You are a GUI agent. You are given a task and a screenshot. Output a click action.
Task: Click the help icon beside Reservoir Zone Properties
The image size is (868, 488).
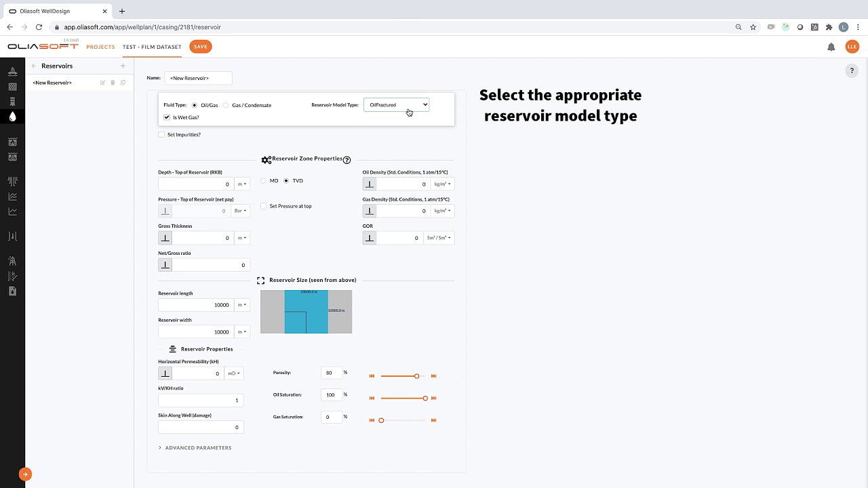[x=347, y=160]
